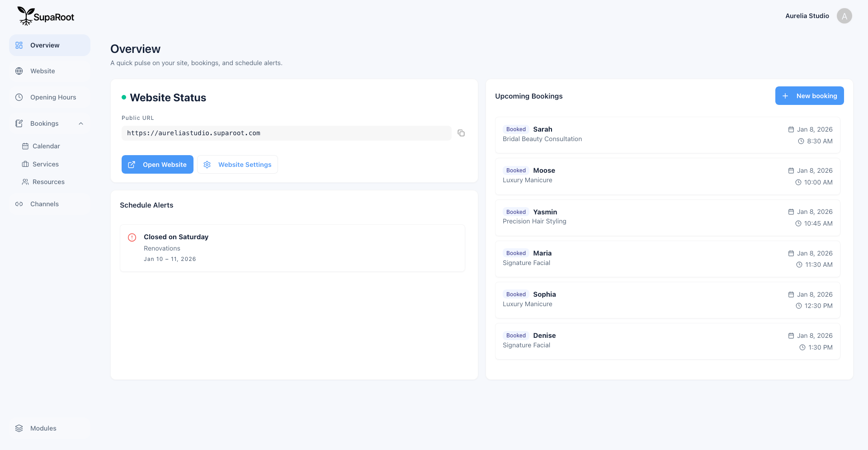The image size is (868, 450).
Task: Click the SupaRoot logo icon
Action: coord(26,15)
